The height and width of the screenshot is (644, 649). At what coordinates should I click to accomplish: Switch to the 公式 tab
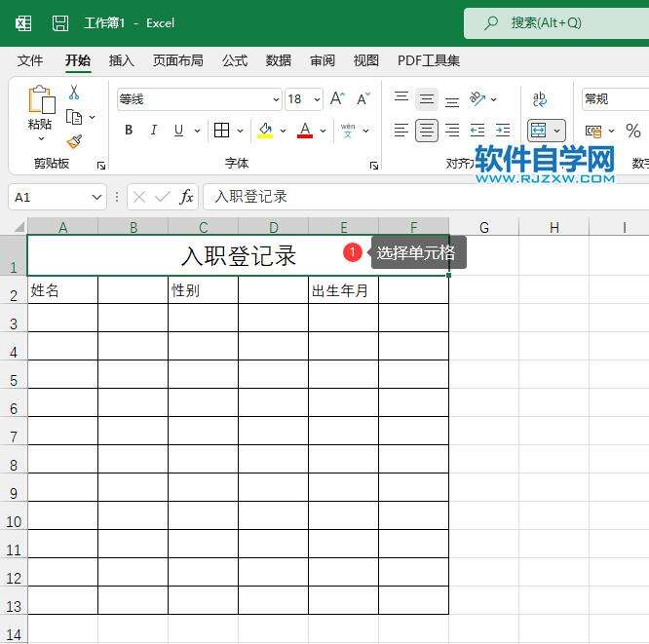[x=235, y=60]
